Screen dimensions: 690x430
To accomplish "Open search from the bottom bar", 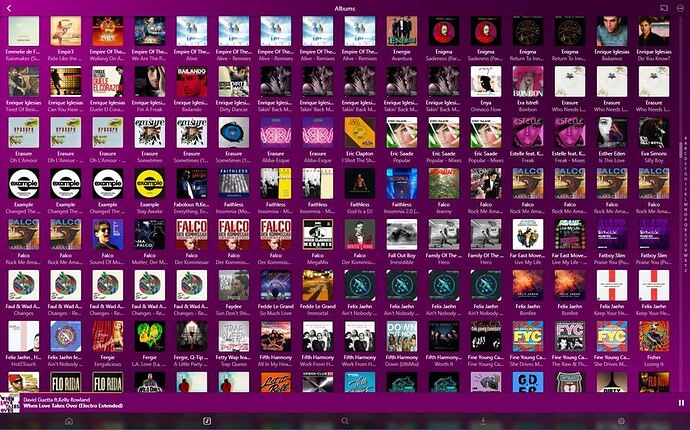I will [345, 421].
